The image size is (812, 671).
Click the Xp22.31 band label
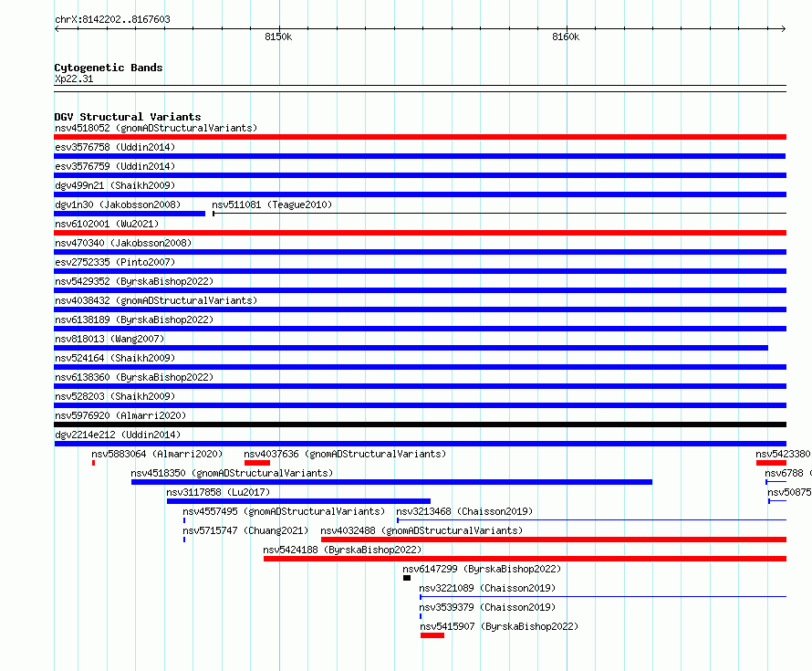point(74,79)
